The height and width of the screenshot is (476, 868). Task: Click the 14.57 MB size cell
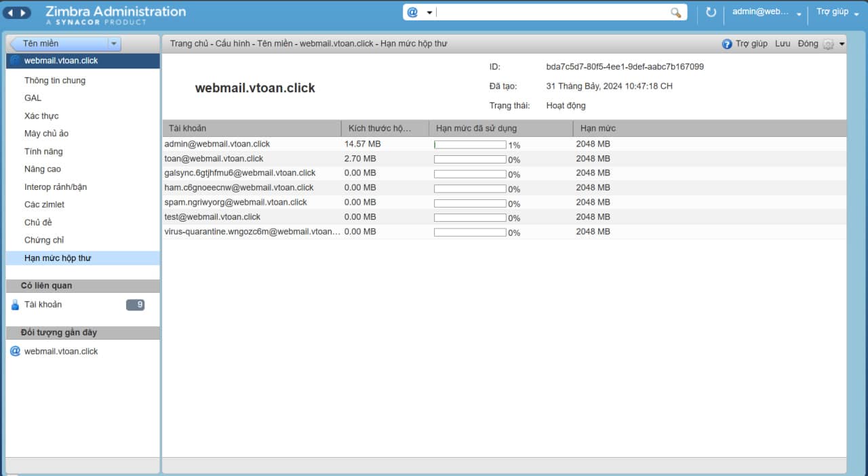click(362, 144)
